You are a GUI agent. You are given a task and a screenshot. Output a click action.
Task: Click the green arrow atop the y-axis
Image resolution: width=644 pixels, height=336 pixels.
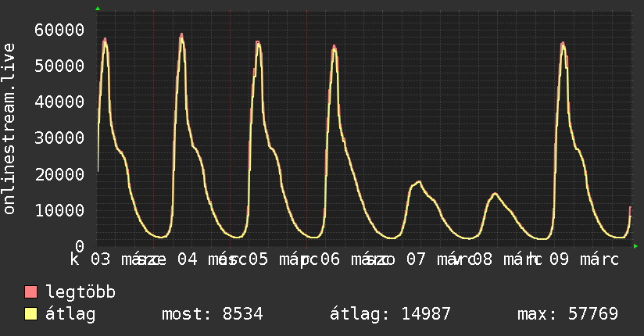tap(98, 9)
